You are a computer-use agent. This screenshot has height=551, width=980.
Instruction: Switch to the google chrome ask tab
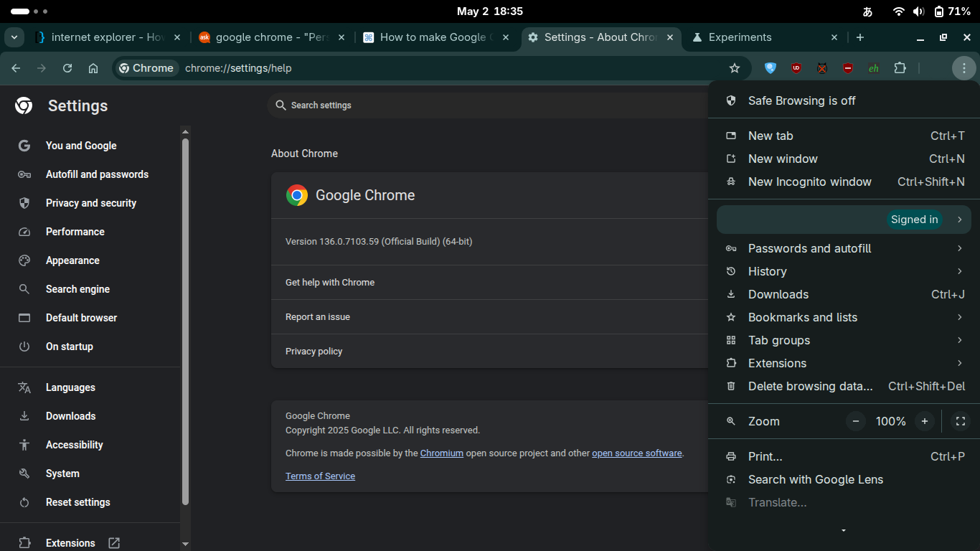273,37
